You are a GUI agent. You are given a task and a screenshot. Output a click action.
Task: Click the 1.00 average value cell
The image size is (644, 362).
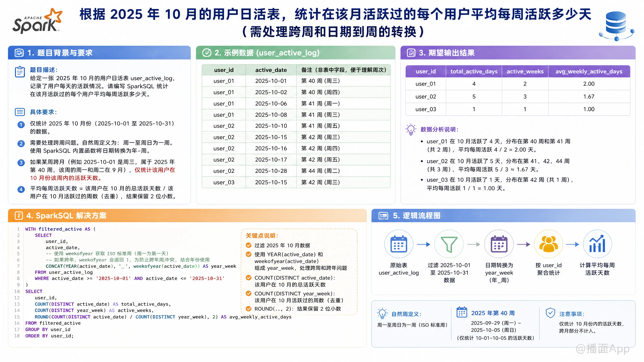[x=589, y=109]
